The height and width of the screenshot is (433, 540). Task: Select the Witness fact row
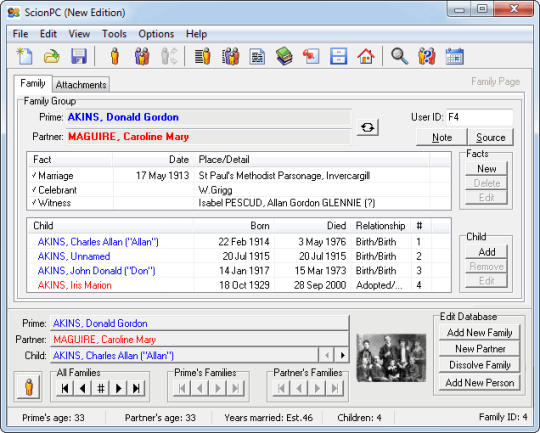pos(239,203)
